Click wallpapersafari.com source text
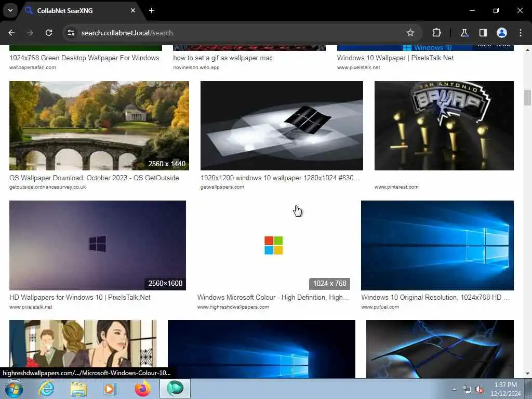The height and width of the screenshot is (399, 532). point(33,68)
